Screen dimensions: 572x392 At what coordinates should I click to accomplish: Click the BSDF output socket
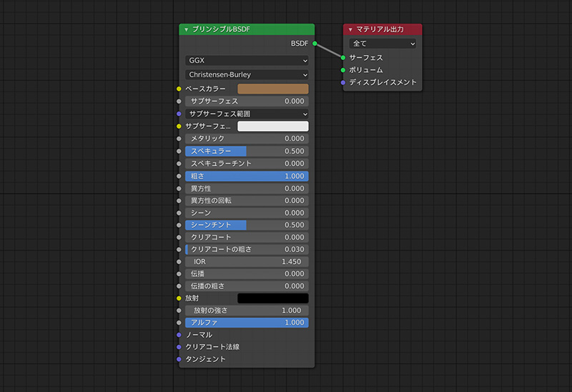tap(315, 44)
